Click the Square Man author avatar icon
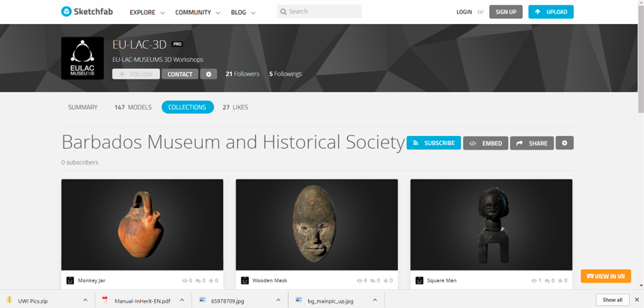This screenshot has height=308, width=644. pyautogui.click(x=419, y=280)
